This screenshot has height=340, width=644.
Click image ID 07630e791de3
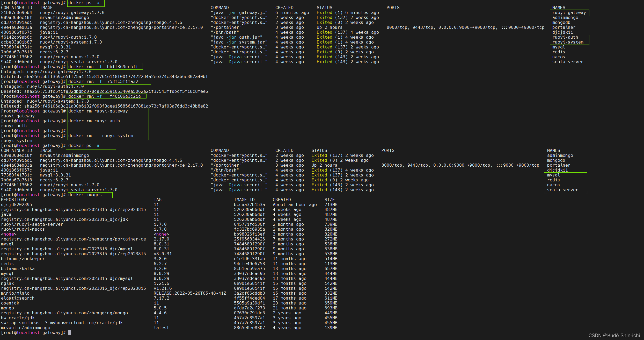(250, 313)
